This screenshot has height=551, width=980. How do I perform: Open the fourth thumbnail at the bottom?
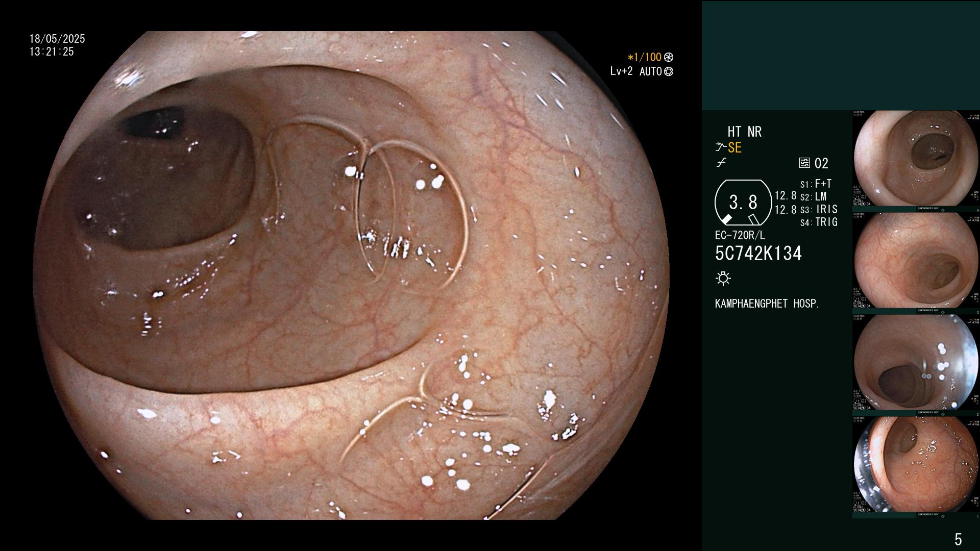[916, 465]
